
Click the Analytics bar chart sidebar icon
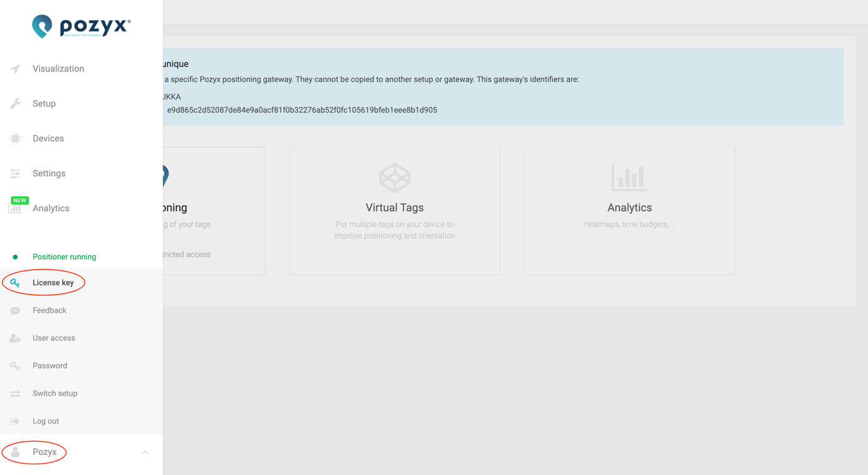point(15,208)
